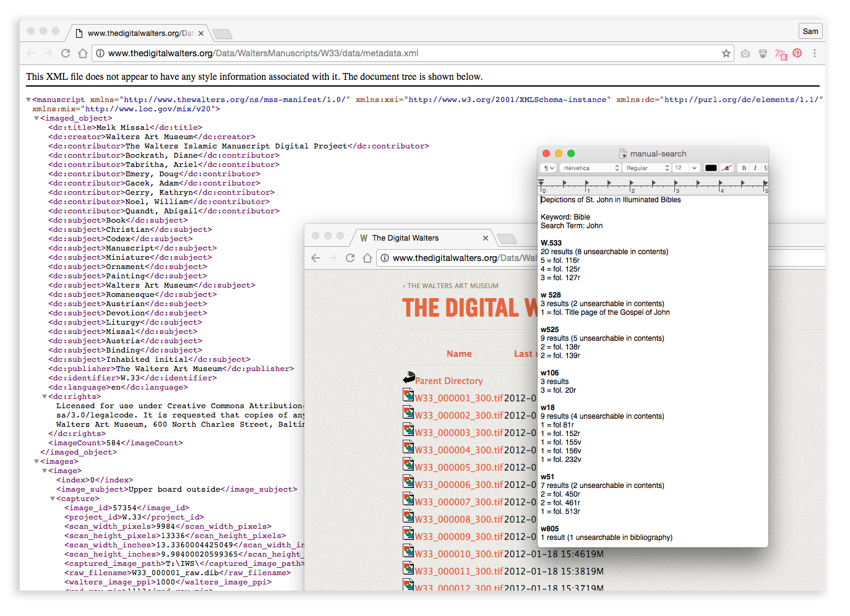The image size is (850, 616).
Task: Open the W33_000005_300.tif file link
Action: point(458,468)
